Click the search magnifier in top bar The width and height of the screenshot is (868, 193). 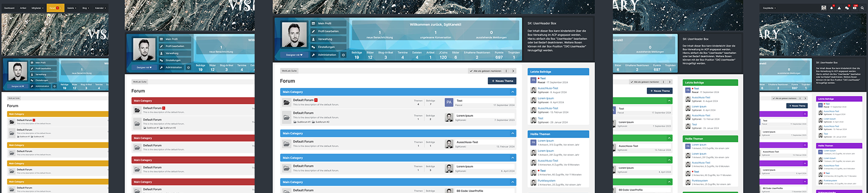tap(863, 8)
